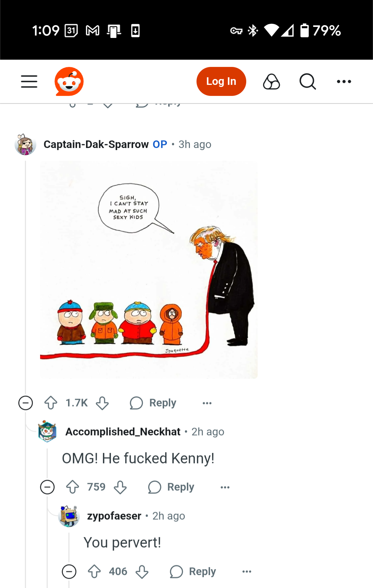Upvote Captain-Dak-Sparrow's comment

point(51,403)
